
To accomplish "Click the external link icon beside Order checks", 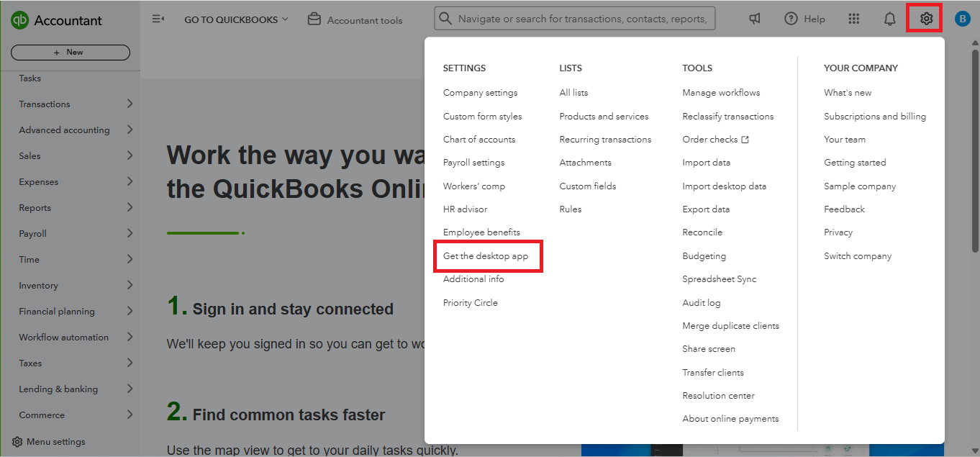I will coord(745,140).
